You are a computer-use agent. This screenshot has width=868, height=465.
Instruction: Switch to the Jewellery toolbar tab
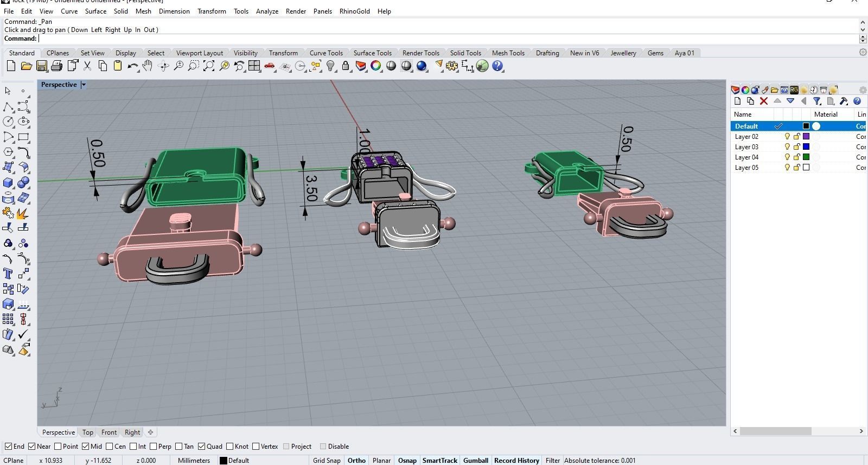point(623,53)
